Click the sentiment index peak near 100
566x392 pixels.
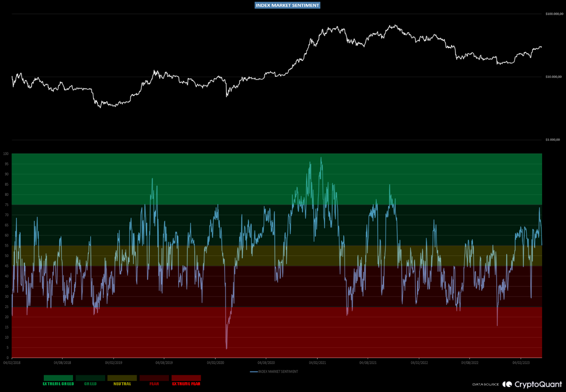[x=321, y=157]
